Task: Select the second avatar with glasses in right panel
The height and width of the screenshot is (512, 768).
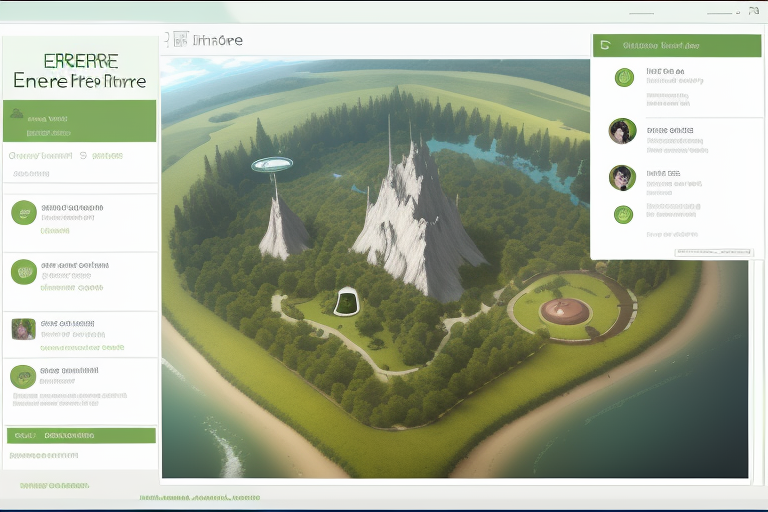Action: (x=622, y=178)
